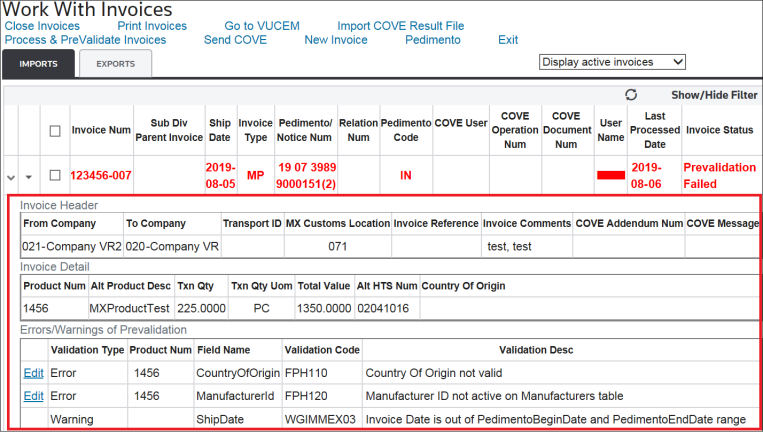This screenshot has width=763, height=432.
Task: Tick the checkbox for invoice 123456-007
Action: click(55, 175)
